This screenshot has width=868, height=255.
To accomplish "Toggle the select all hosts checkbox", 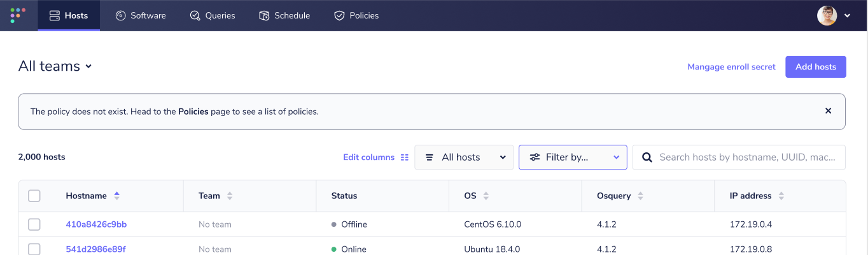I will (34, 196).
